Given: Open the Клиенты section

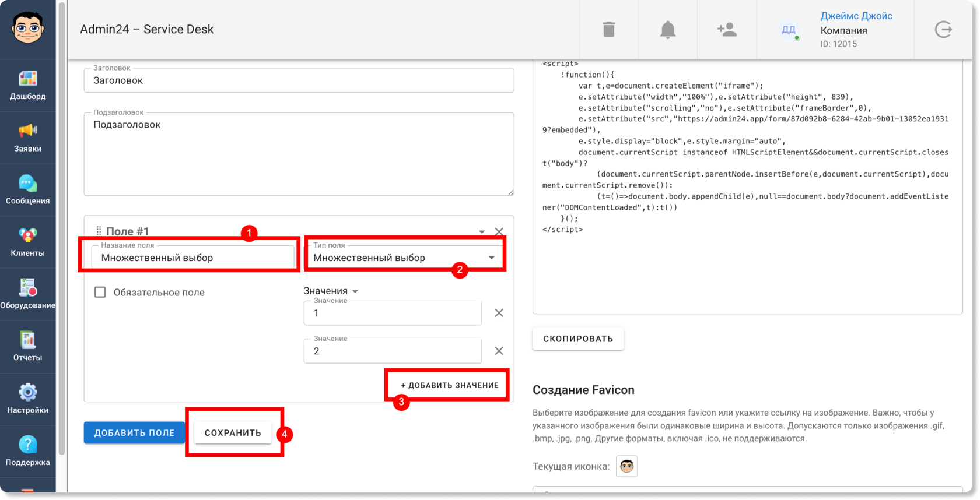Looking at the screenshot, I should tap(27, 242).
